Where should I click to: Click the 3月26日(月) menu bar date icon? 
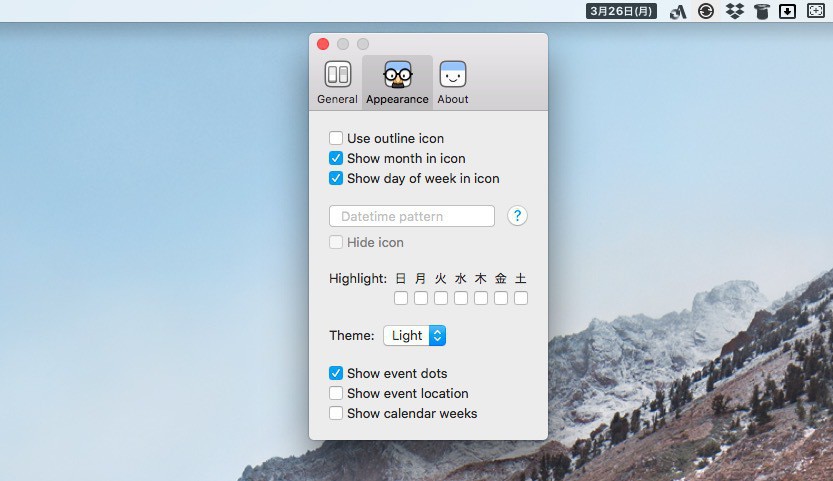point(621,11)
